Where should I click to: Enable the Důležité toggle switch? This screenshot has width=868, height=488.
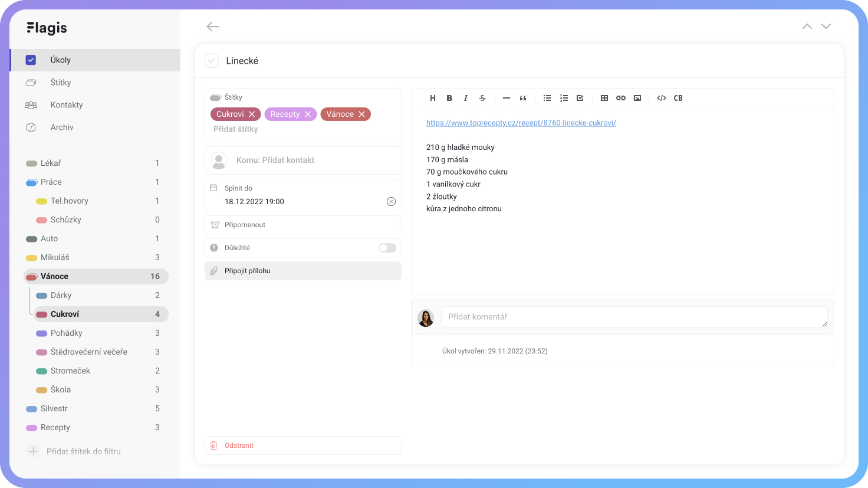pyautogui.click(x=387, y=248)
